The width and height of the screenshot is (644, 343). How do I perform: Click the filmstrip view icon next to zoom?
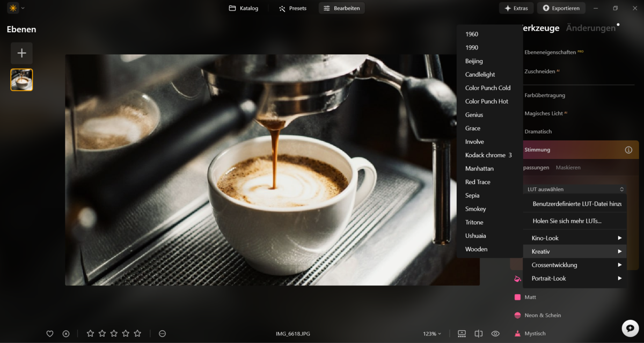pos(462,333)
